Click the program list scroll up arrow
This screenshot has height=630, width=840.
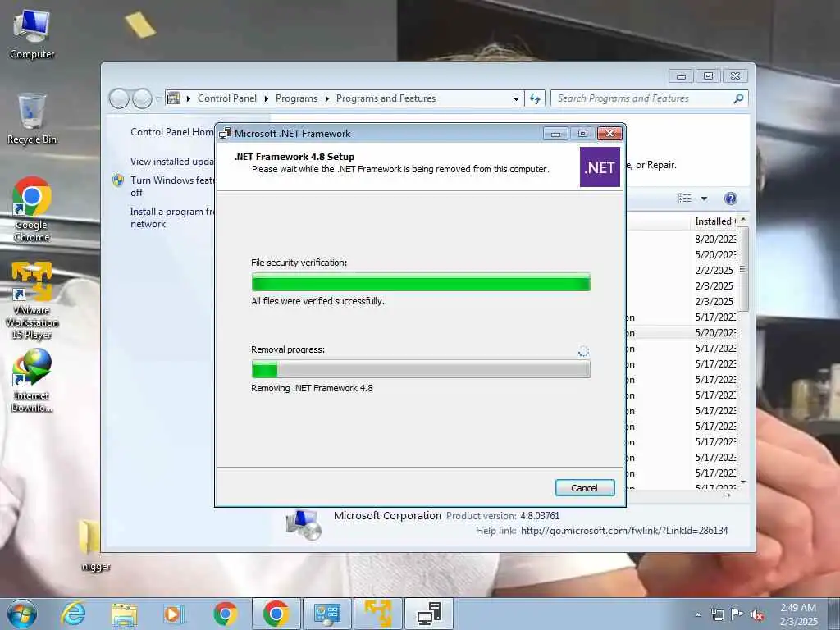(x=743, y=220)
